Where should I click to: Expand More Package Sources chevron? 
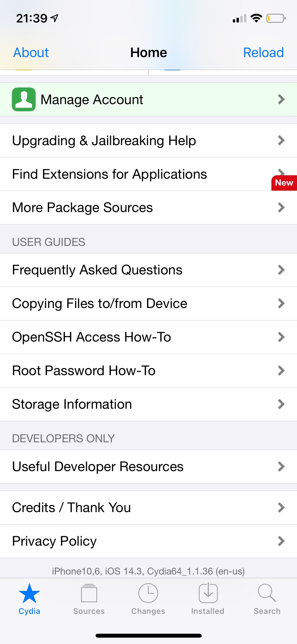pos(281,208)
